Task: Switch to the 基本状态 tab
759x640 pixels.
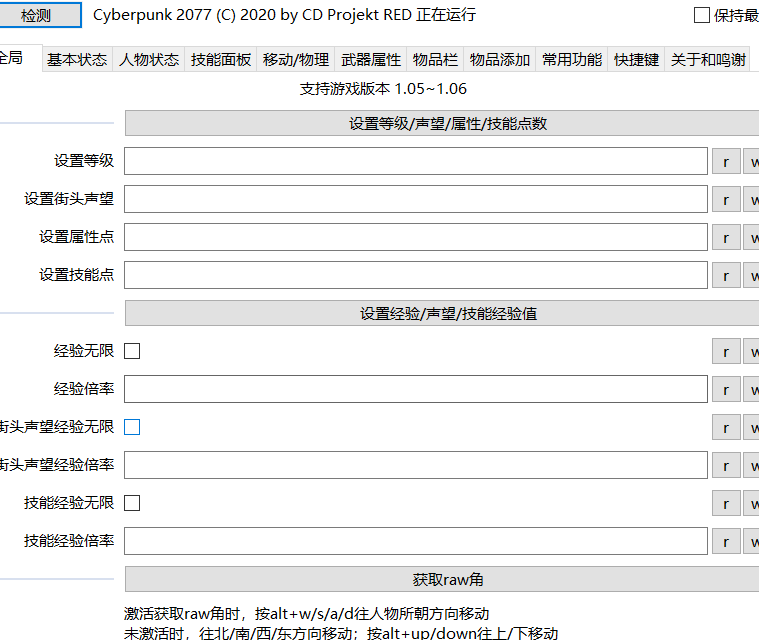Action: click(x=77, y=60)
